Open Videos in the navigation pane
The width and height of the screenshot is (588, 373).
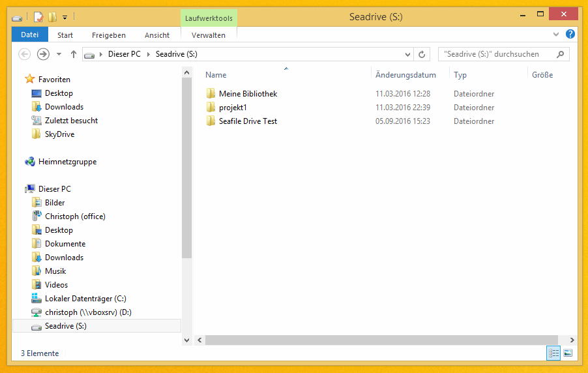pos(56,285)
